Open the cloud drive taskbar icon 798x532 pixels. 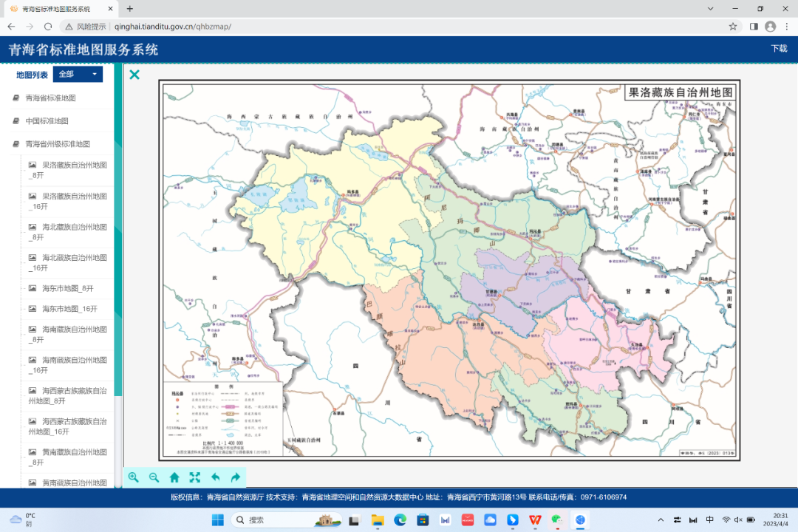[490, 519]
